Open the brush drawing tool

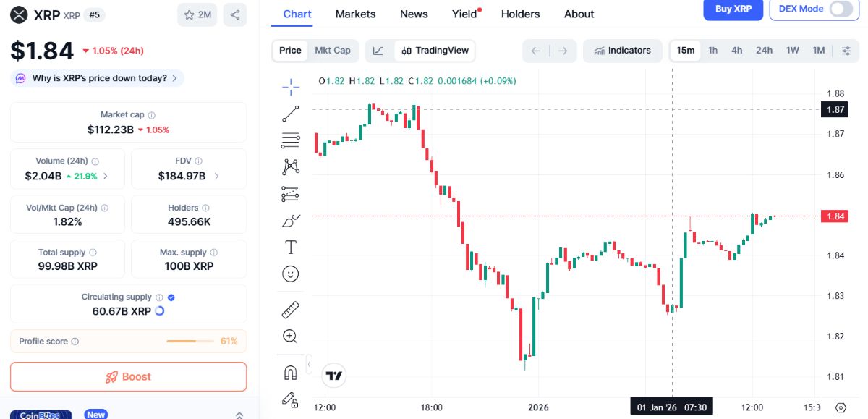point(290,221)
